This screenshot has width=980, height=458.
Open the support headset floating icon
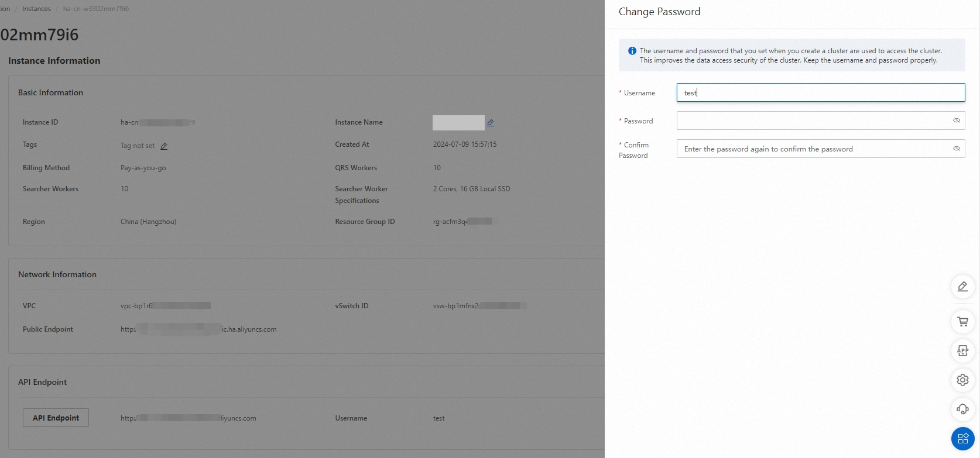point(962,409)
